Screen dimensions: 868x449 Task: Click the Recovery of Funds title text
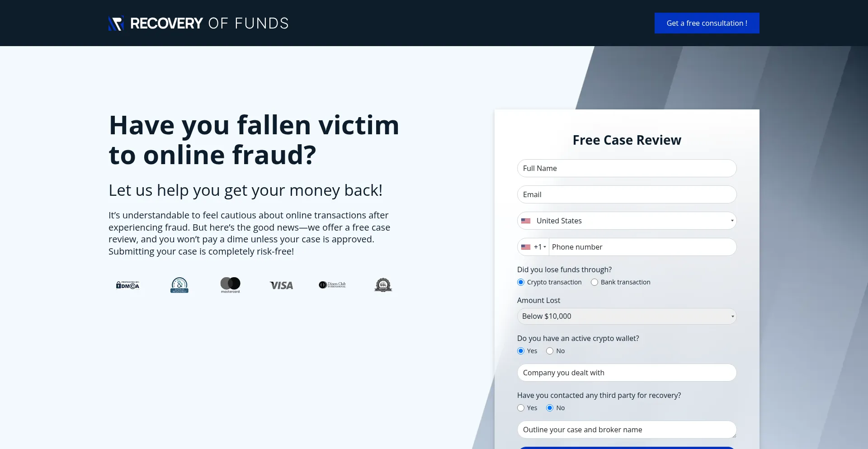point(209,24)
